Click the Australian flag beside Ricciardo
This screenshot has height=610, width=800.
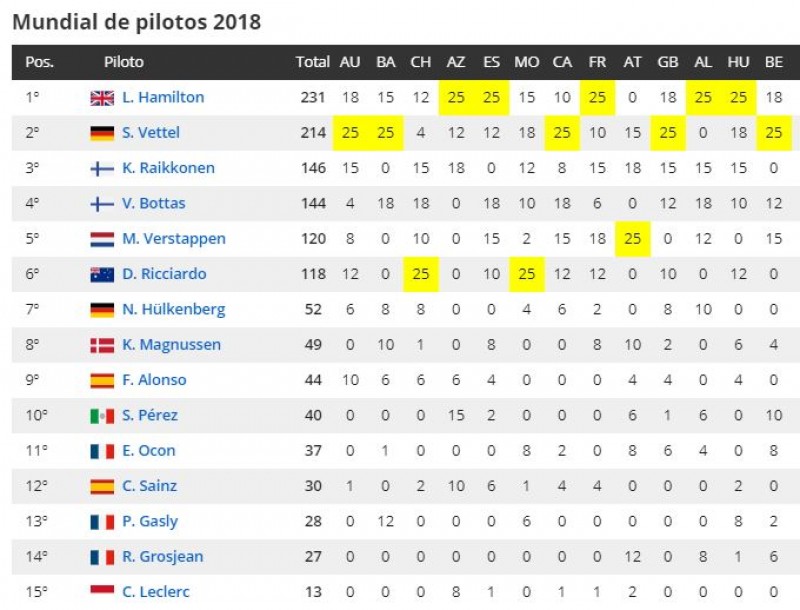point(102,274)
